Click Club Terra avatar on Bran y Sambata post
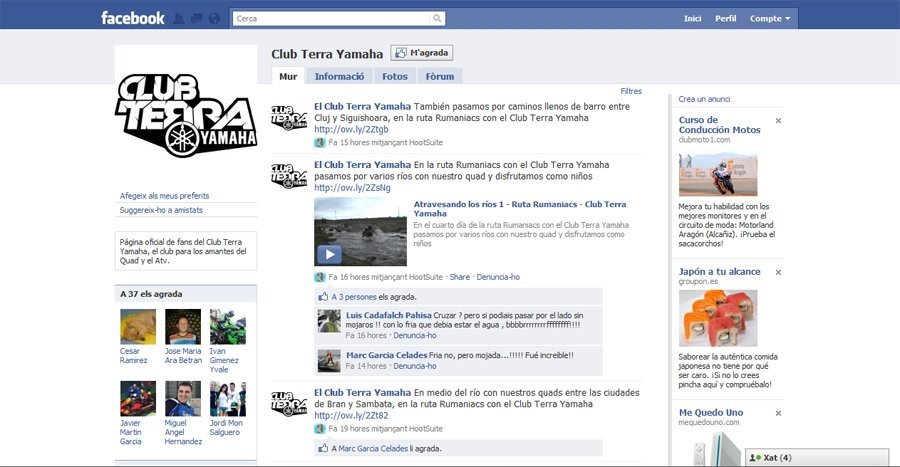This screenshot has height=467, width=900. [289, 404]
